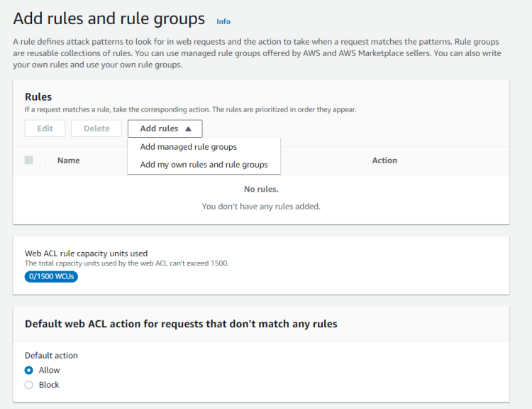Click the disabled Edit button
532x409 pixels.
pos(45,129)
